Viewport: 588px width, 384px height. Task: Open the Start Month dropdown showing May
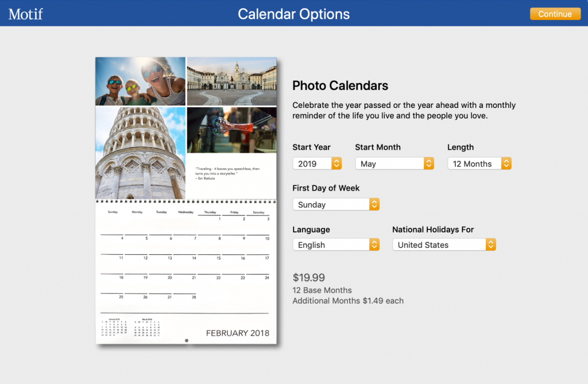click(394, 164)
